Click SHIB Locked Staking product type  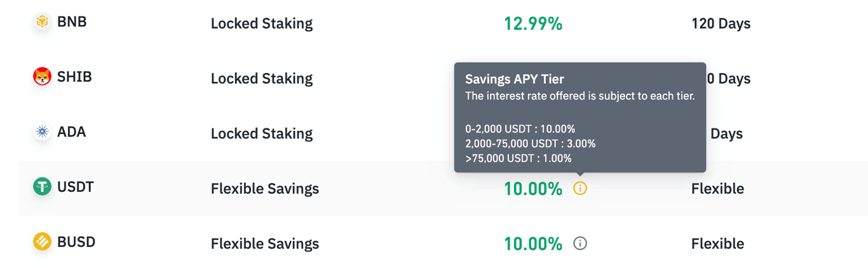click(x=261, y=79)
